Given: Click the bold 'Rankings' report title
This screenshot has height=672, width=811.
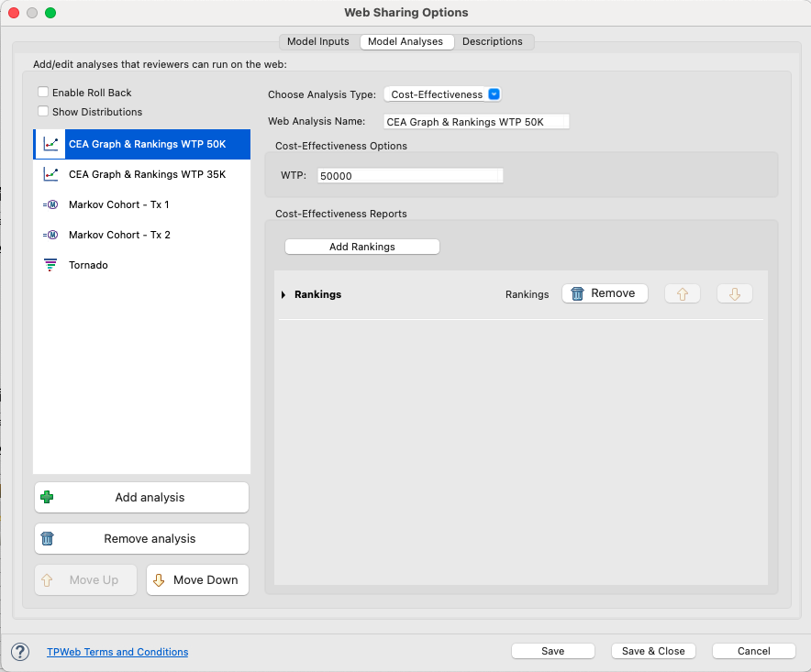Looking at the screenshot, I should pyautogui.click(x=317, y=294).
